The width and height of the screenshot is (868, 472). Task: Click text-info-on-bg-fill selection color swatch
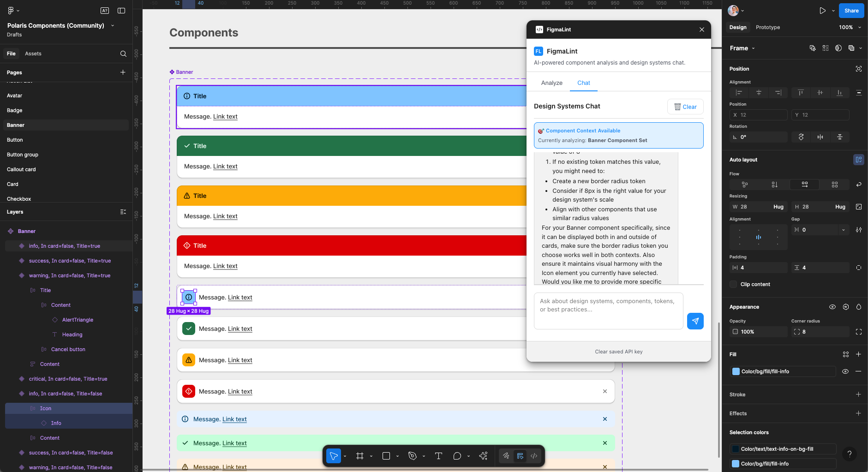click(735, 449)
